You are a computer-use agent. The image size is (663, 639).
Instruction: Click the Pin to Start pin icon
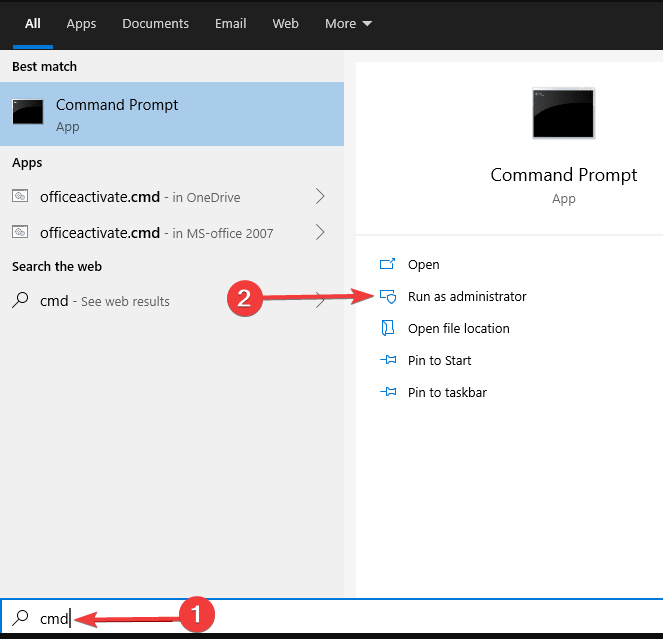point(388,360)
